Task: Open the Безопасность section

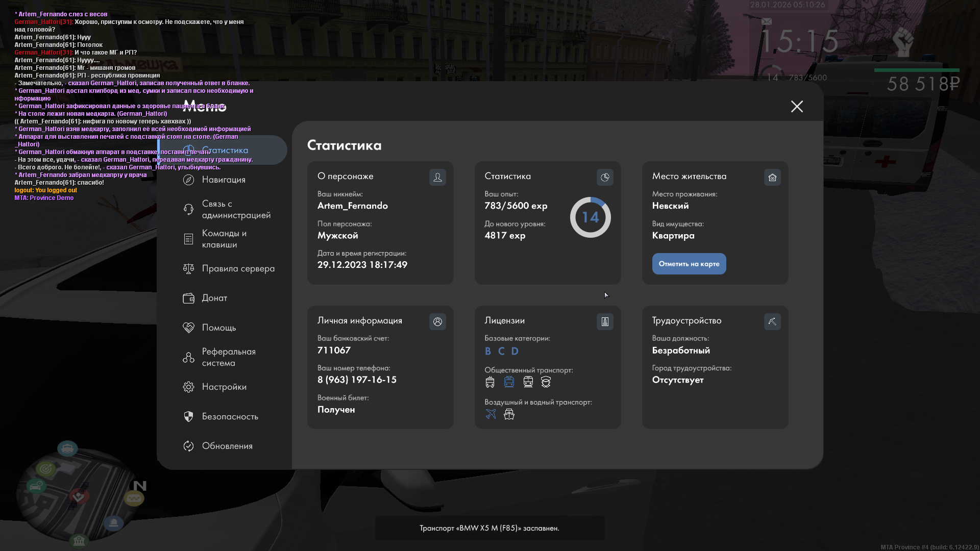Action: (230, 416)
